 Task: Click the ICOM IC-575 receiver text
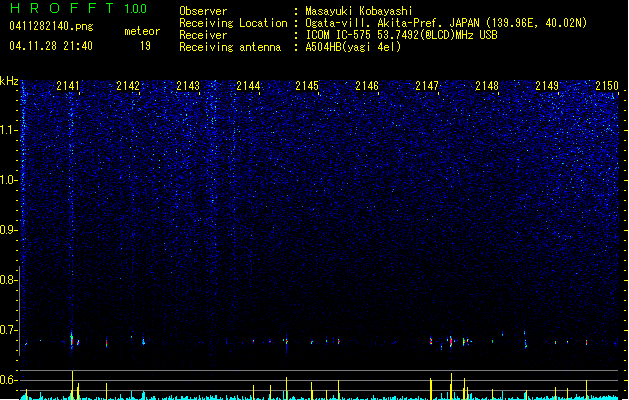click(402, 35)
